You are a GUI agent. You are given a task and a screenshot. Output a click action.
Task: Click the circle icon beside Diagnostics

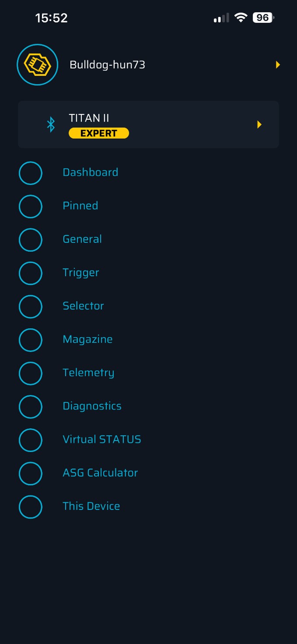point(31,407)
